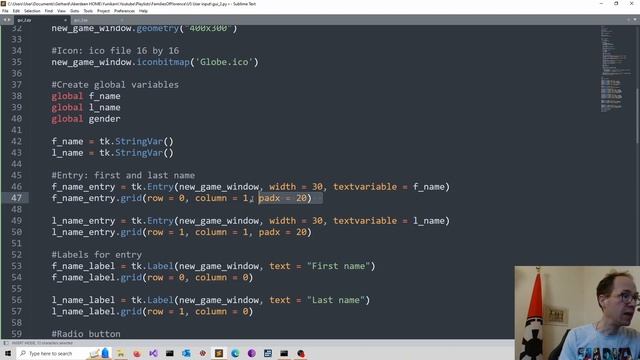This screenshot has width=640, height=360.
Task: Open the last red round taskbar icon
Action: tap(301, 353)
